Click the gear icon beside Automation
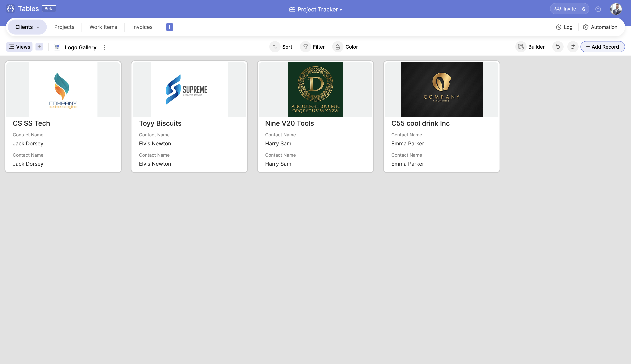 click(586, 27)
